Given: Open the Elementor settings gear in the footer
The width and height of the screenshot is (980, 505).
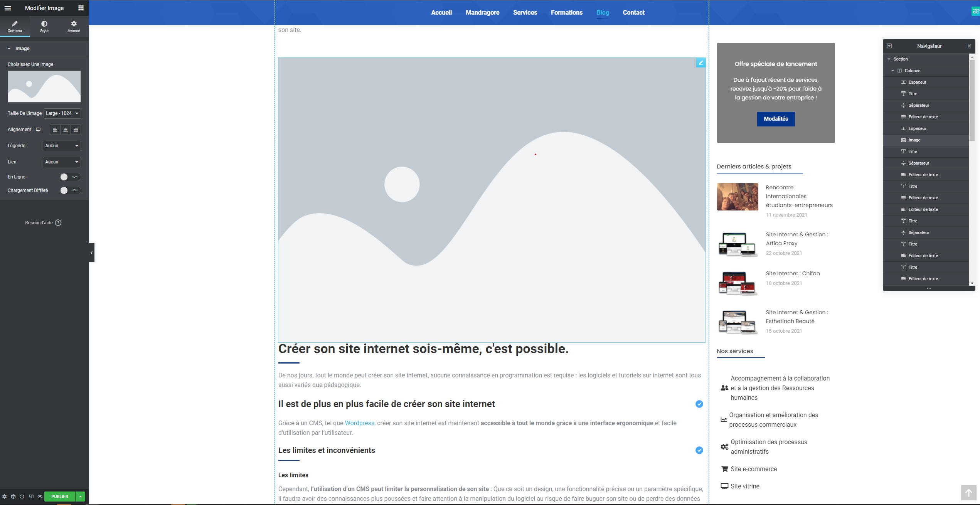Looking at the screenshot, I should 5,497.
